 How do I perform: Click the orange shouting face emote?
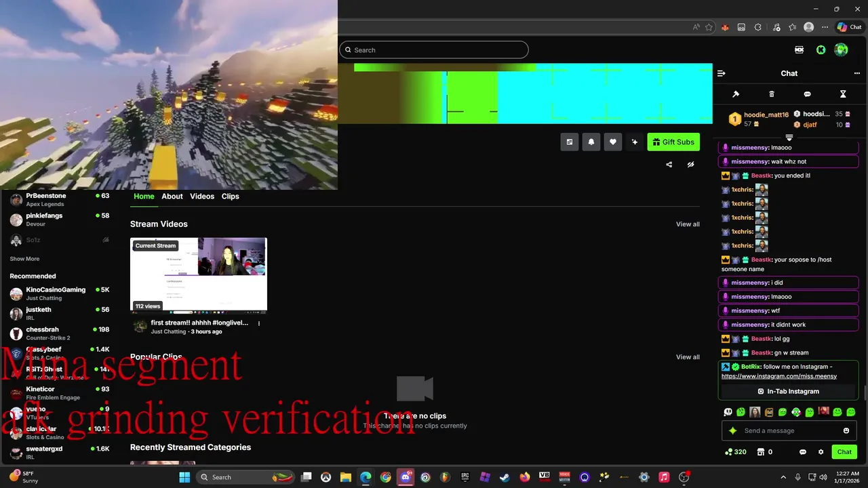click(x=769, y=412)
